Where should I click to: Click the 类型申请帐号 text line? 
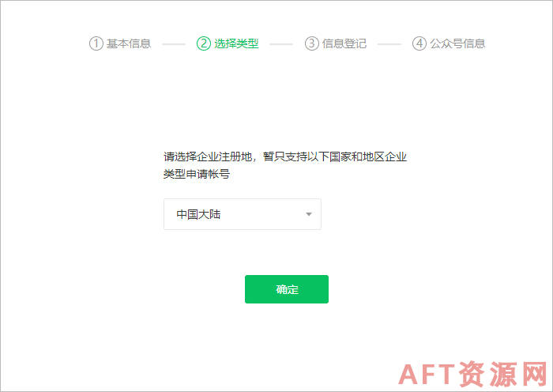coord(197,174)
